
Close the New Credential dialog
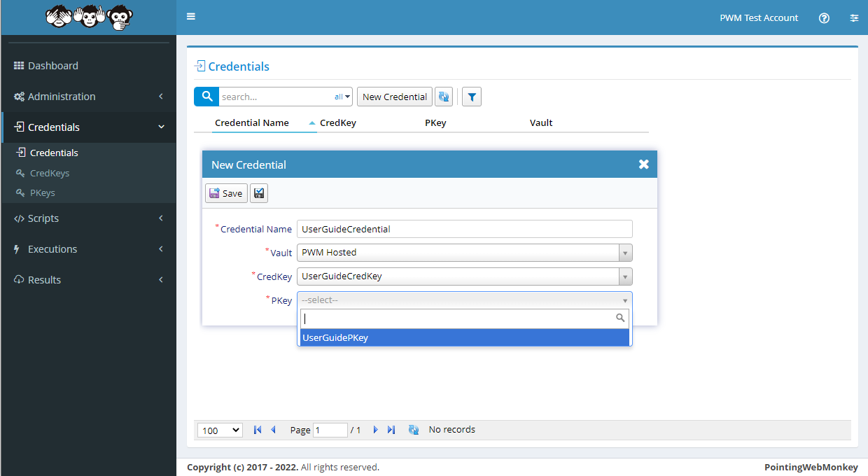(643, 164)
